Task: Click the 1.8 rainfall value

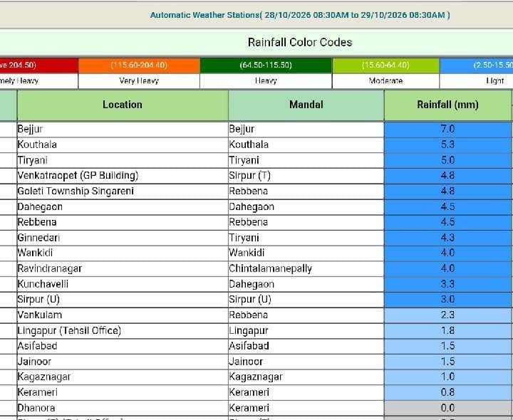Action: [x=447, y=331]
